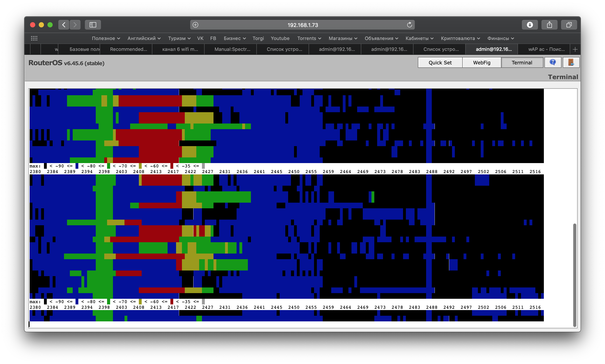
Task: Open the Youtube bookmark
Action: (x=280, y=38)
